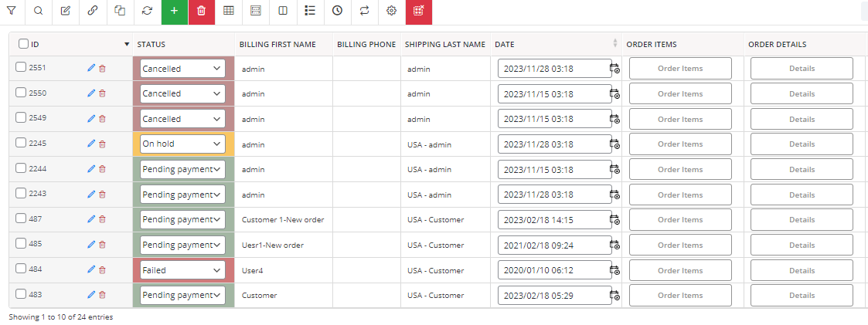Click the red grid-with-x icon
This screenshot has width=868, height=325.
pos(419,11)
